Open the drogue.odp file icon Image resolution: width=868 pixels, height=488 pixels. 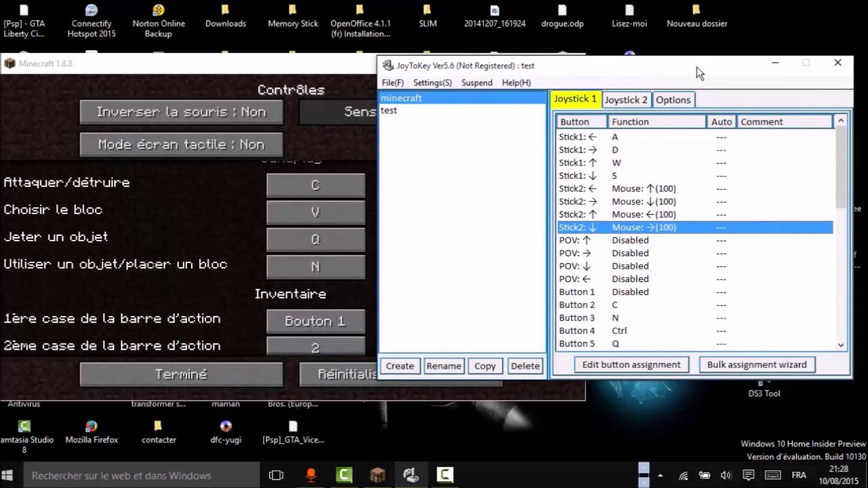(561, 16)
